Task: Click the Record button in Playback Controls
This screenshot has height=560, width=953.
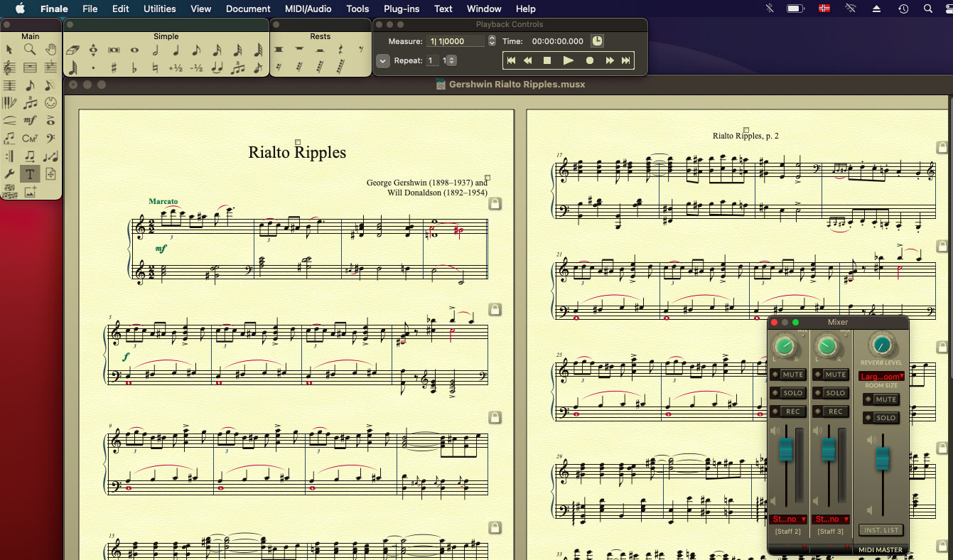Action: click(589, 61)
